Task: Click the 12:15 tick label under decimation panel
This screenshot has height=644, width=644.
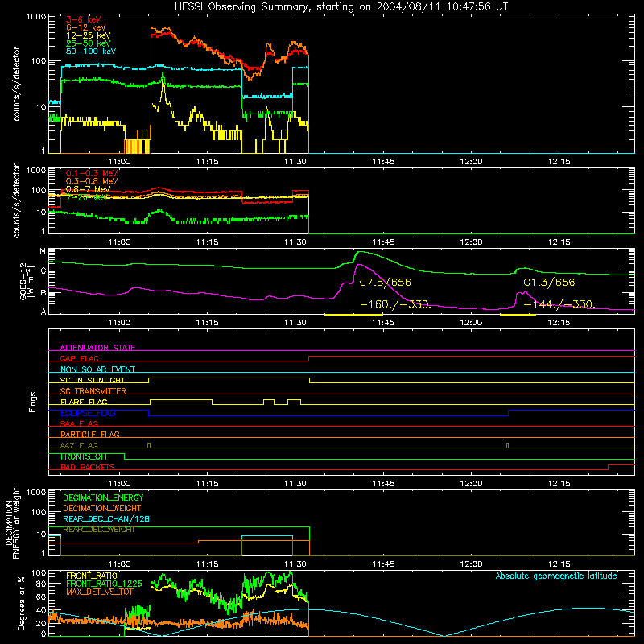Action: [x=559, y=564]
